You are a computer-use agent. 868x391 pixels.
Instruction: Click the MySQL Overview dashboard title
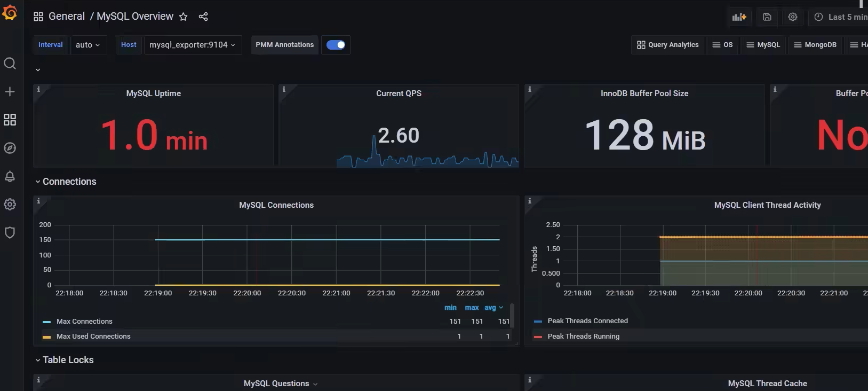click(135, 17)
